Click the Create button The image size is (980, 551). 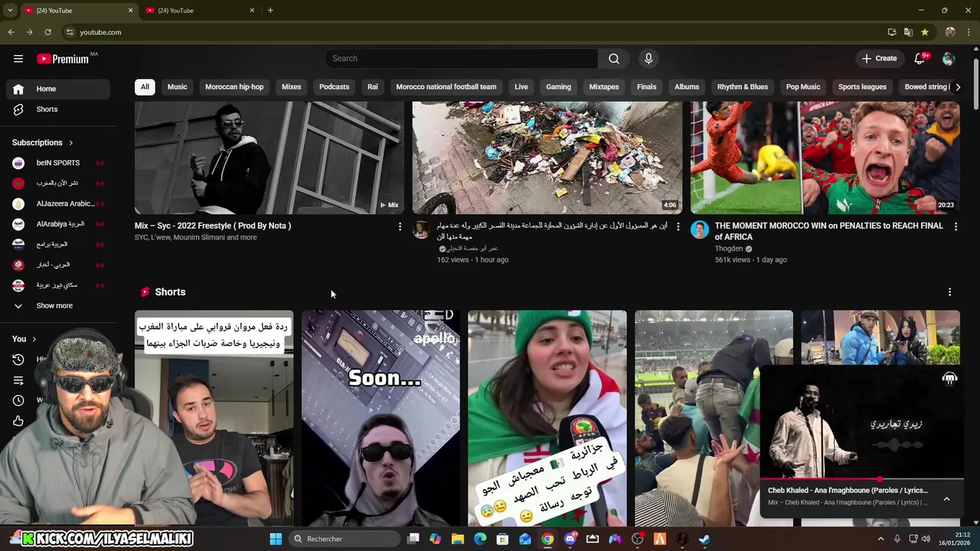point(879,59)
